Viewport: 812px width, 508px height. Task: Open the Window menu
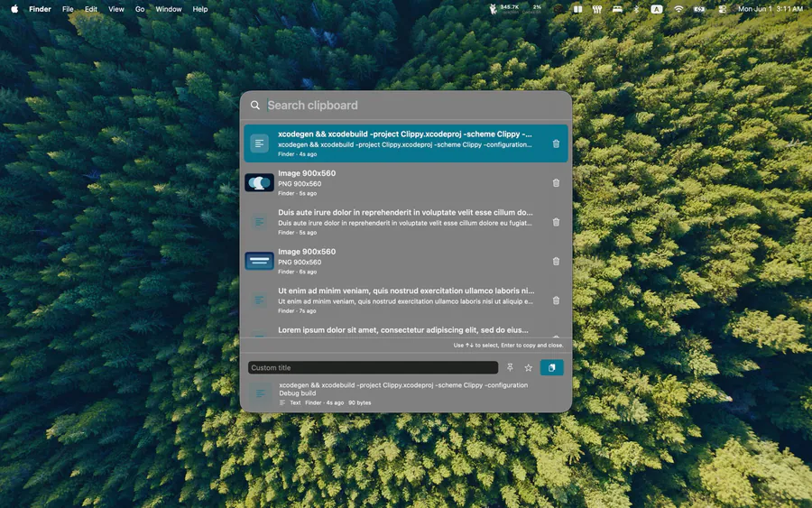(169, 9)
